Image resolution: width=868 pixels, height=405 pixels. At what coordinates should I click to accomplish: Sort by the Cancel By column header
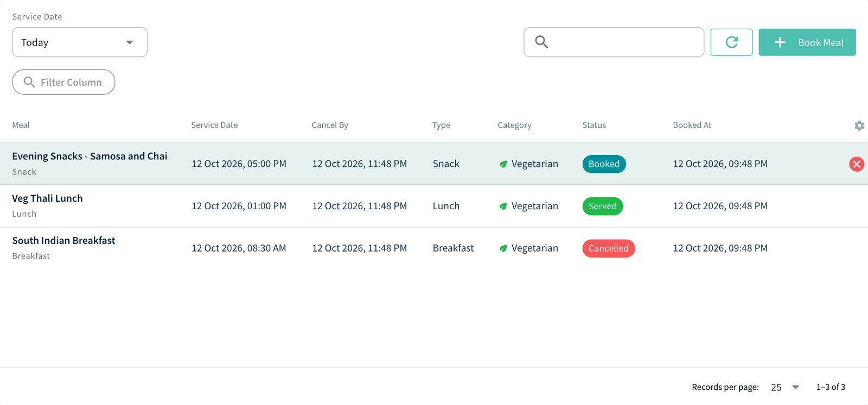[330, 125]
